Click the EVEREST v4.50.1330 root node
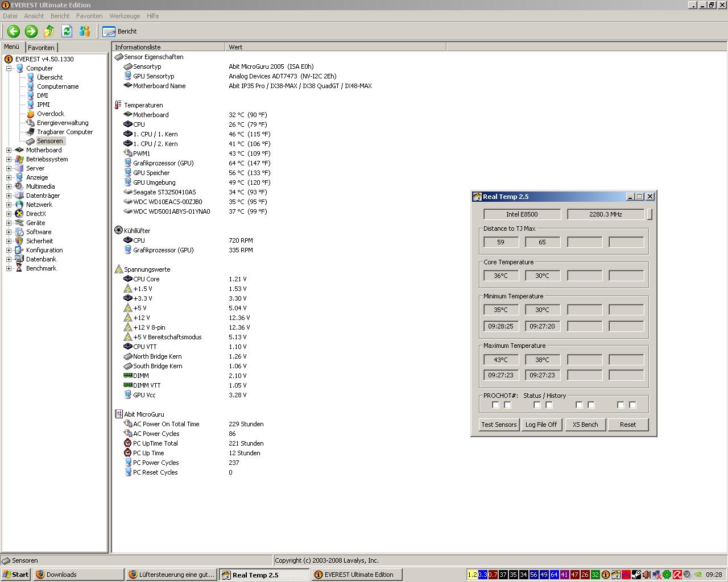The height and width of the screenshot is (582, 728). (44, 59)
